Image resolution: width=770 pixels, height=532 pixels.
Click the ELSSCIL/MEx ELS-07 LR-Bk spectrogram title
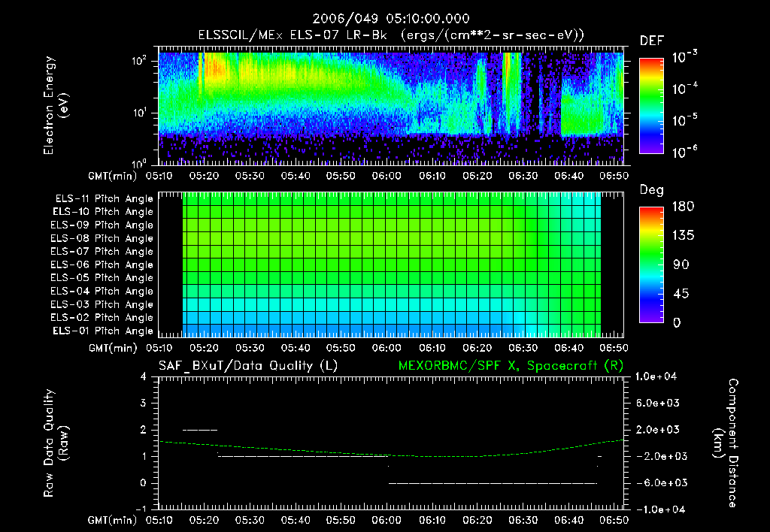[x=391, y=35]
